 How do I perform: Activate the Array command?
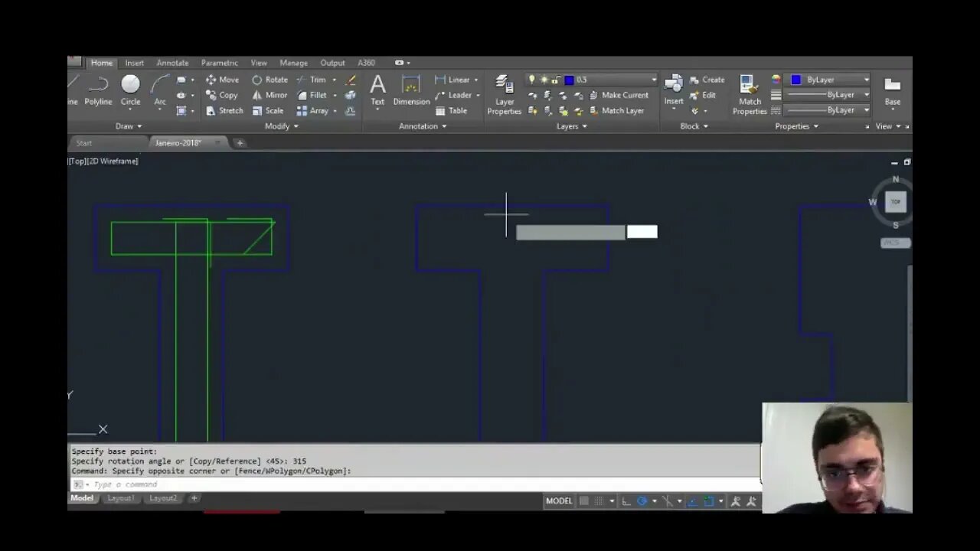312,110
